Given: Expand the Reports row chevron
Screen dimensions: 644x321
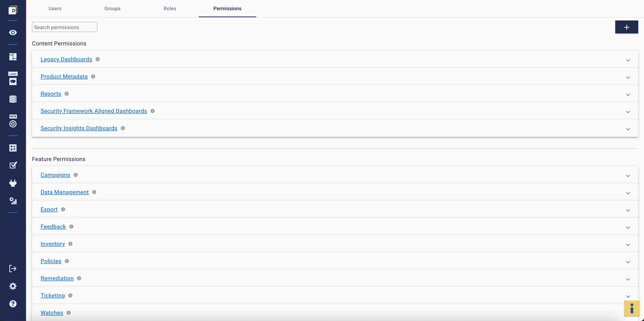Looking at the screenshot, I should coord(628,95).
